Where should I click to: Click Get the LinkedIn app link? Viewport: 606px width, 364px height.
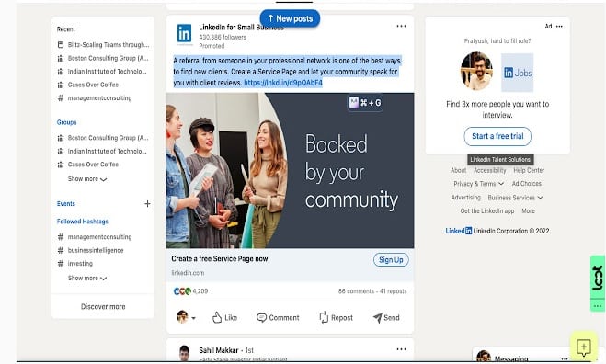tap(487, 211)
